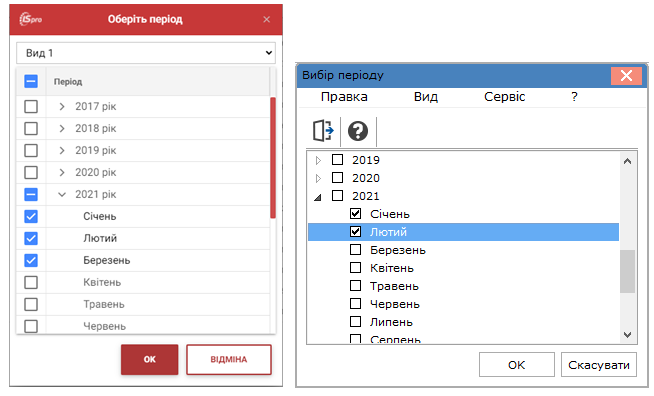
Task: Uncheck Січень in Оберіть період list
Action: pos(31,217)
